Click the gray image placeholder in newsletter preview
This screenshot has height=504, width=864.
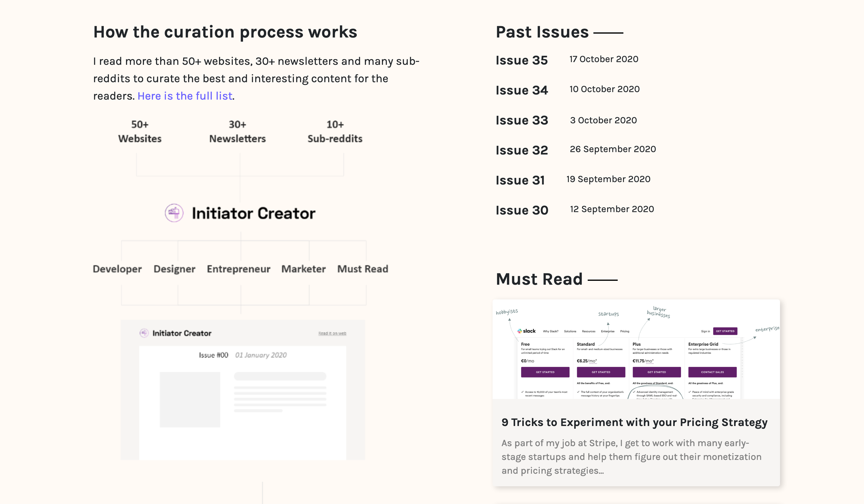point(190,399)
